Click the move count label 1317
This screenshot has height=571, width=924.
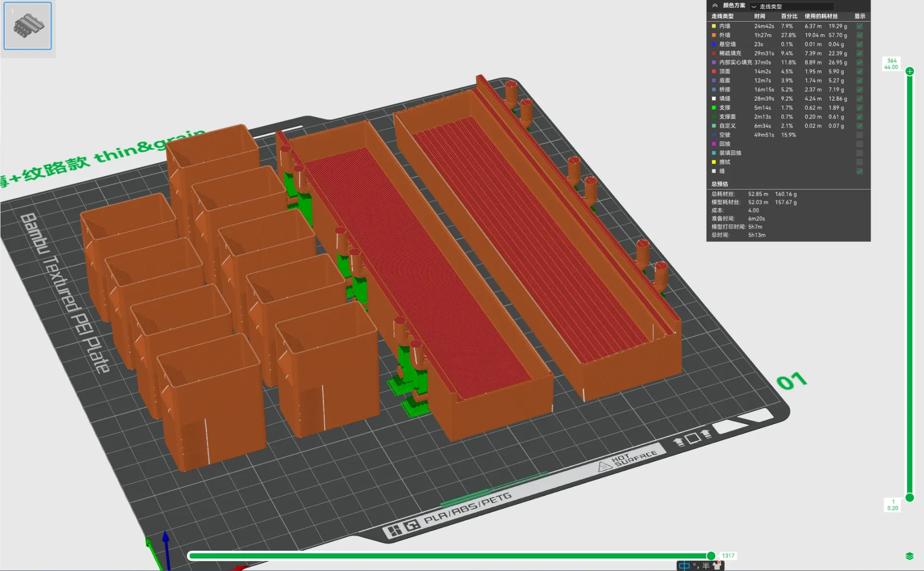pyautogui.click(x=728, y=556)
